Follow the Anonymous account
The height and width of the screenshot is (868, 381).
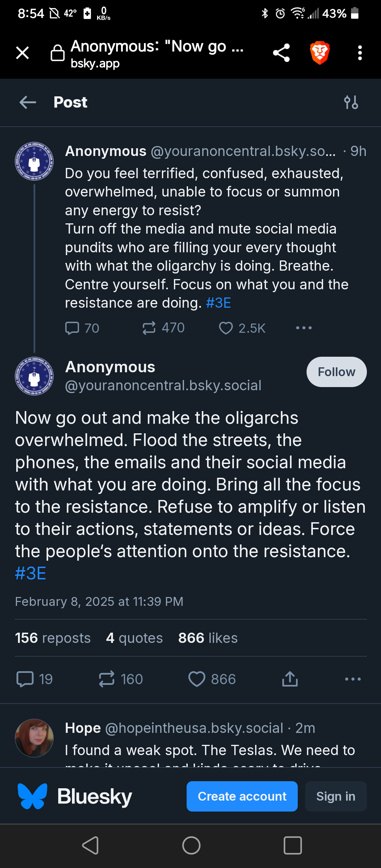pos(336,372)
